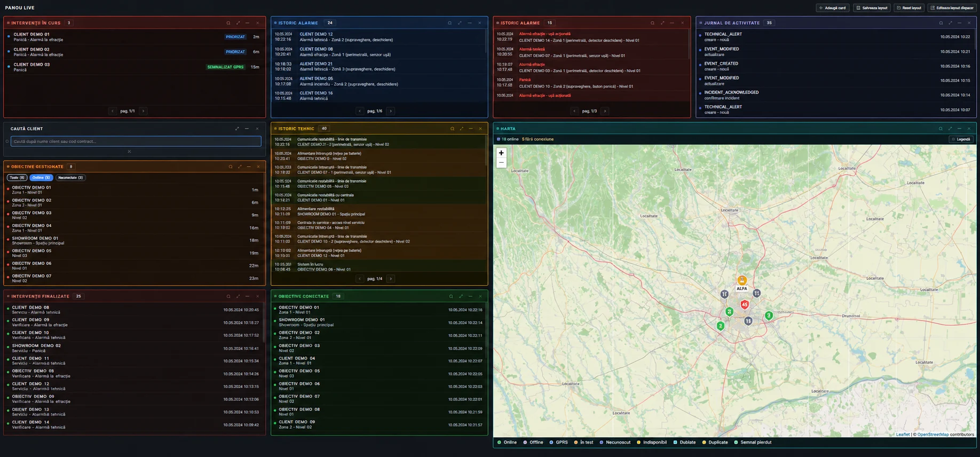Click the Reset layout button
The height and width of the screenshot is (457, 980).
point(909,8)
